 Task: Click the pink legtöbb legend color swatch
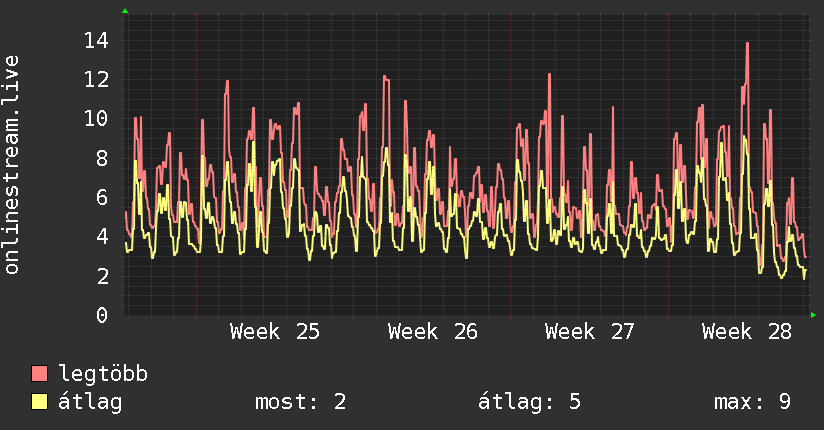(x=39, y=373)
